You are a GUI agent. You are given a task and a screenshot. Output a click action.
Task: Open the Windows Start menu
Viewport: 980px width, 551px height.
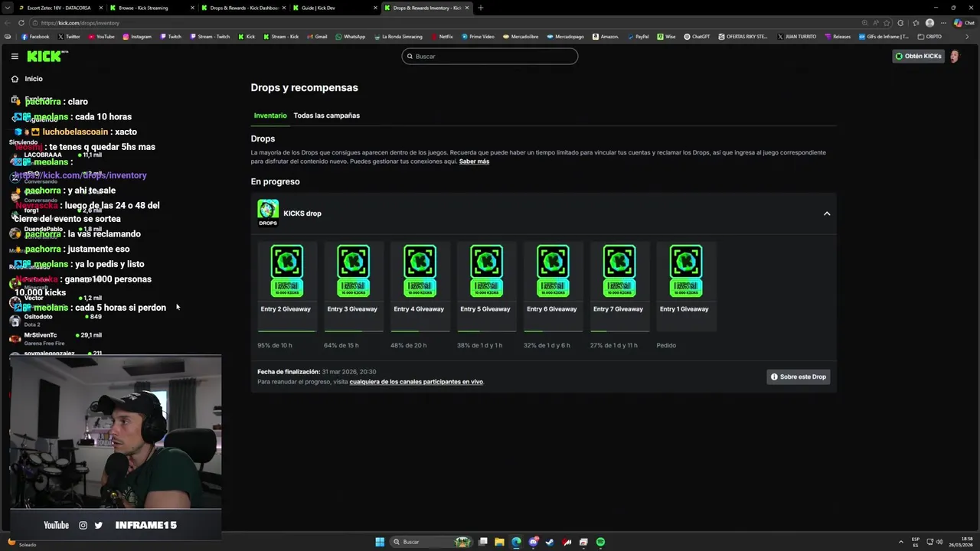pyautogui.click(x=380, y=542)
